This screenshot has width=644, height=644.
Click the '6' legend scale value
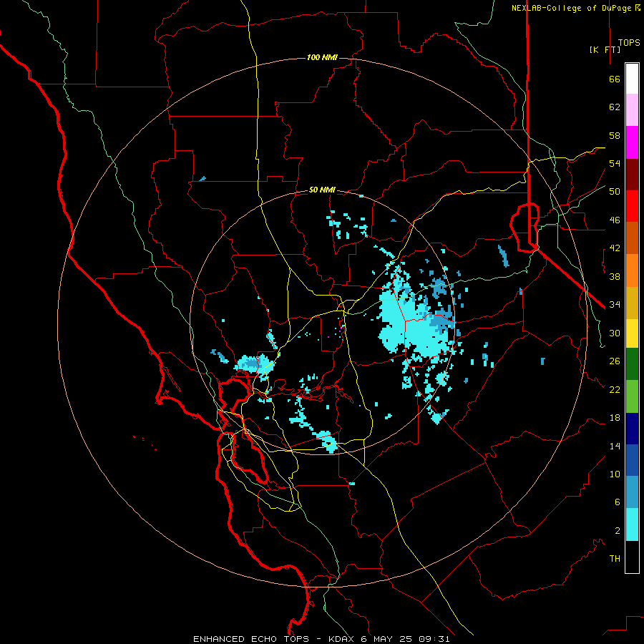618,502
